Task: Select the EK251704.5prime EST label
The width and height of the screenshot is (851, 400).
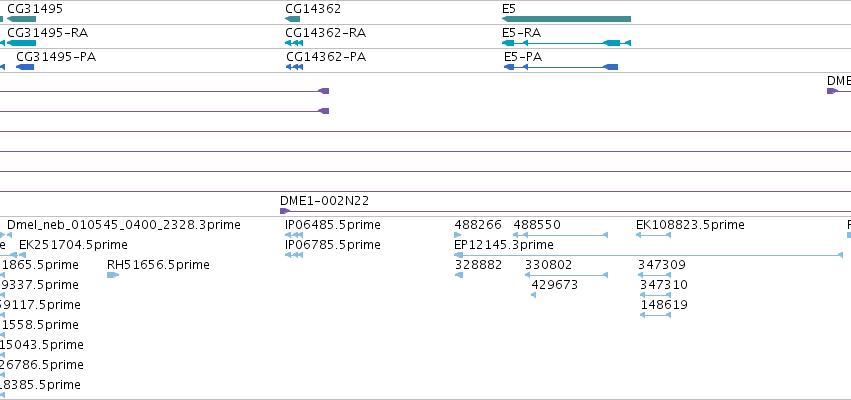Action: (73, 245)
